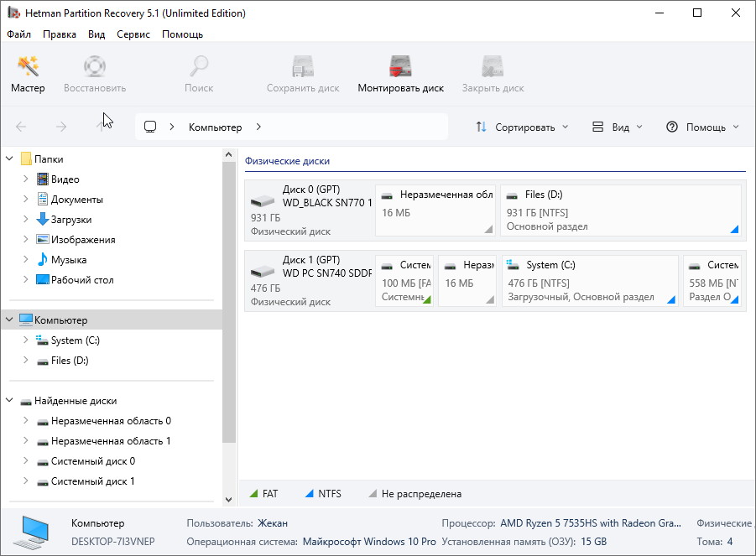The image size is (756, 556).
Task: Click the Восстановить lifebuoy icon
Action: pyautogui.click(x=95, y=66)
